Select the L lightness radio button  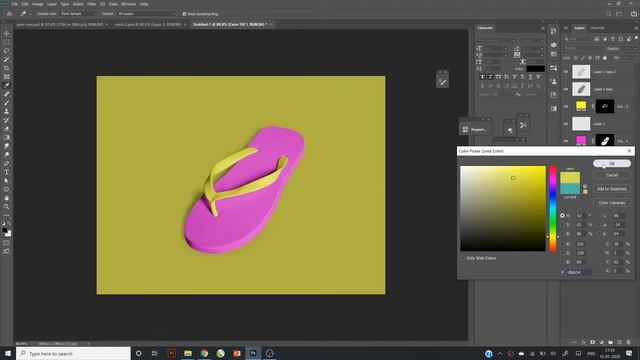click(x=599, y=216)
